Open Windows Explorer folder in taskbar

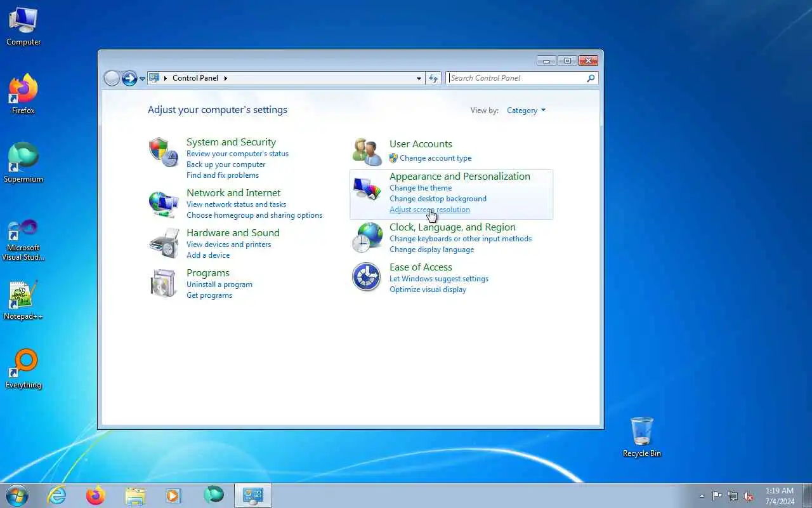[x=135, y=495]
